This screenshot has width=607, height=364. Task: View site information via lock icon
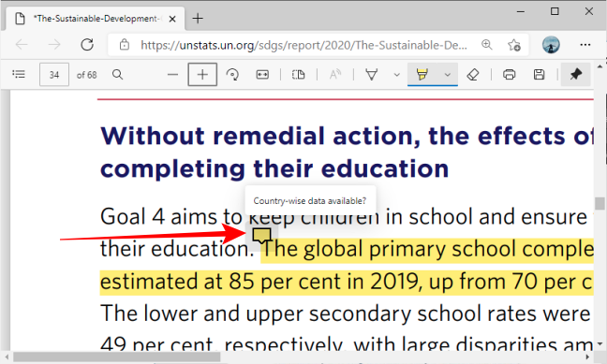tap(125, 45)
